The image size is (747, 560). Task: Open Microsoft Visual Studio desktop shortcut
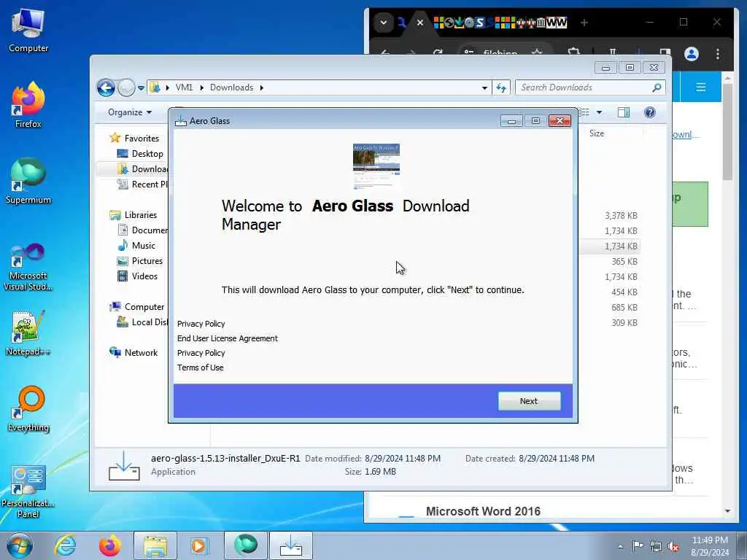(x=28, y=267)
